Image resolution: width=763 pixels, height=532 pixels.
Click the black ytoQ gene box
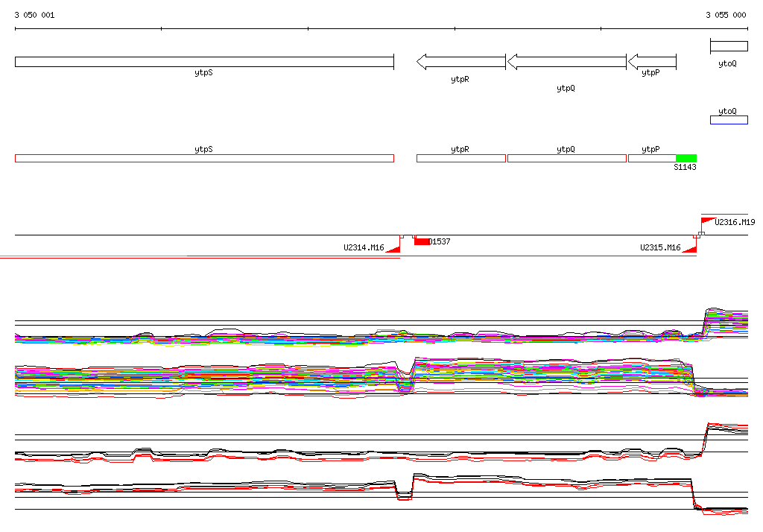tap(729, 47)
